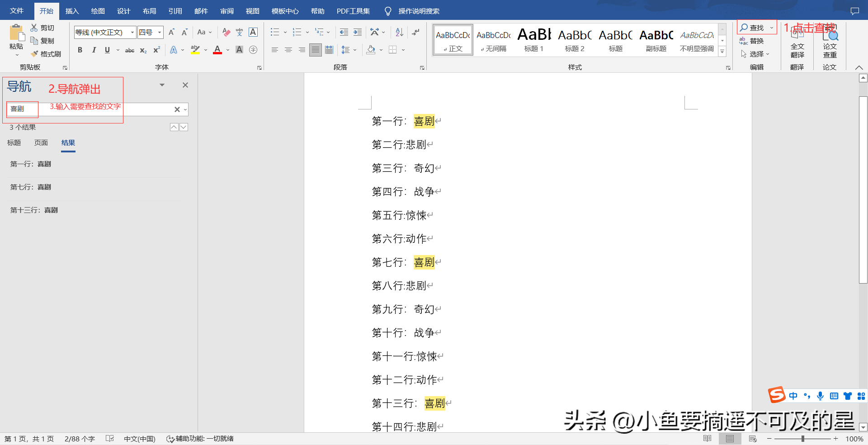
Task: Open navigation pane options dropdown arrow
Action: (x=162, y=85)
